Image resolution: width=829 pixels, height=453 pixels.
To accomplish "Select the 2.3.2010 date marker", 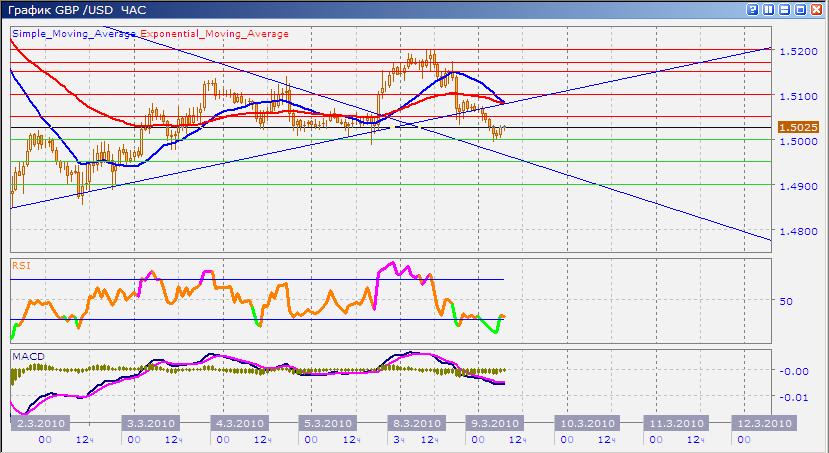I will click(38, 423).
